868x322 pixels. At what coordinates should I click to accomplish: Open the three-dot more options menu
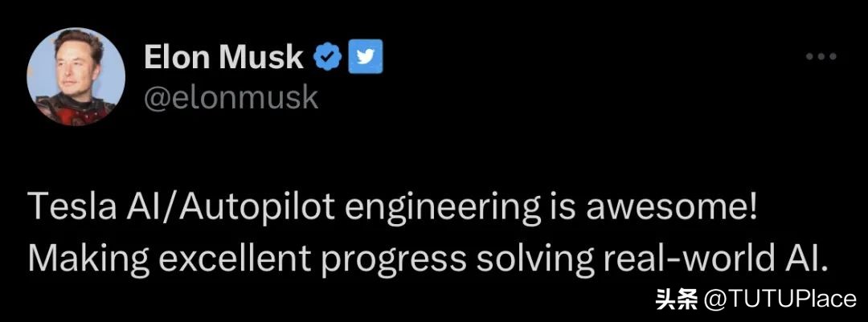point(821,58)
